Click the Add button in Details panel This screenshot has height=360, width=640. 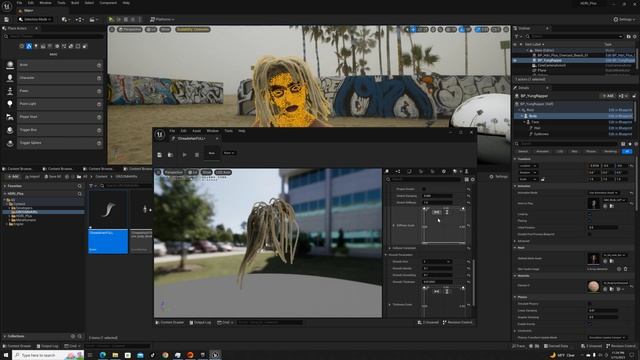(608, 96)
